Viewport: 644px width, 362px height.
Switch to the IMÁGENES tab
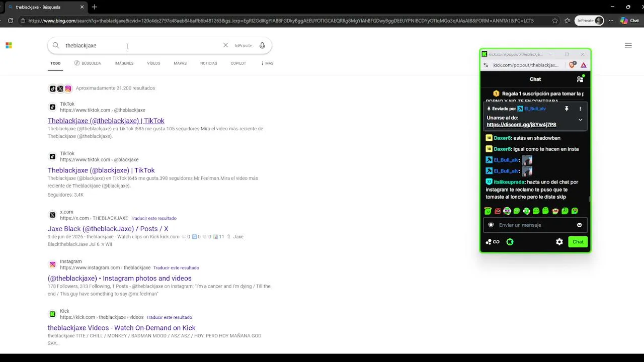coord(124,63)
